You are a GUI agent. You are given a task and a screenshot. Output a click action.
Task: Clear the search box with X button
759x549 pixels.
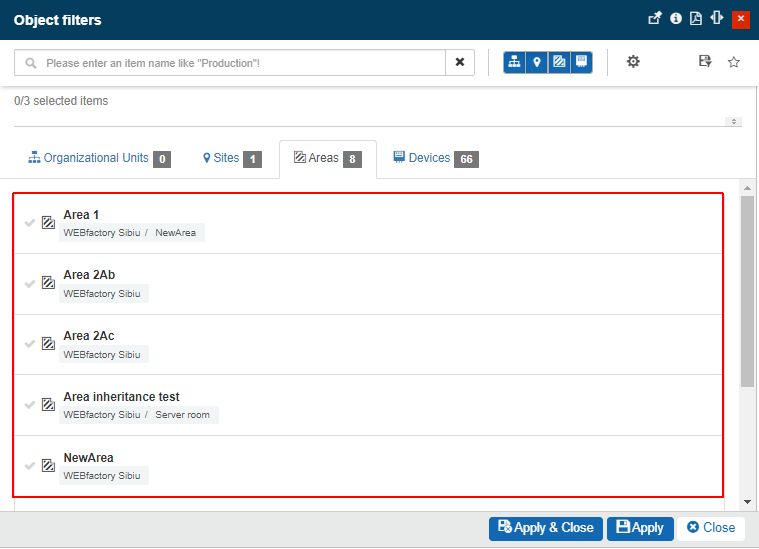(x=460, y=62)
